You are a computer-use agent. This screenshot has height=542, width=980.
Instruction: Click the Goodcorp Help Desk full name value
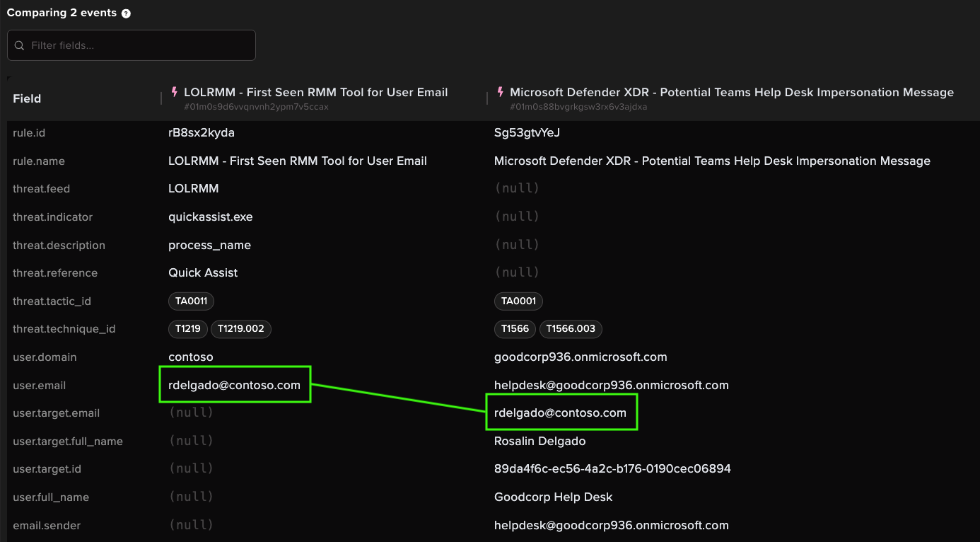[x=554, y=497]
